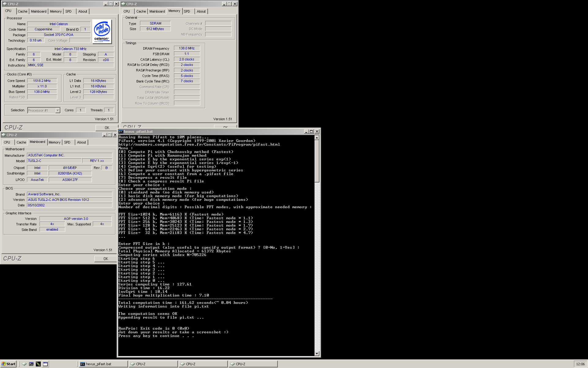Click the console scrollbar up arrow
Viewport: 588px width, 368px height.
[x=317, y=138]
